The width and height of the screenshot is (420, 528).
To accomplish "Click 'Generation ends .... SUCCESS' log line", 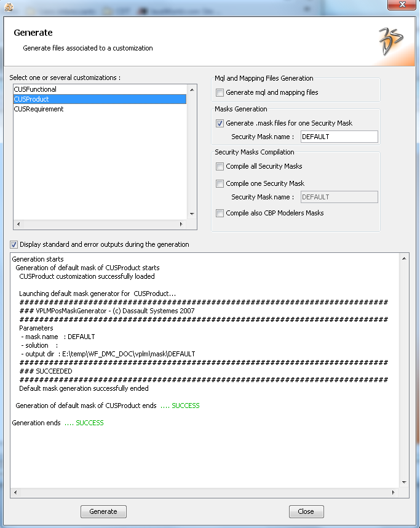I will (58, 423).
